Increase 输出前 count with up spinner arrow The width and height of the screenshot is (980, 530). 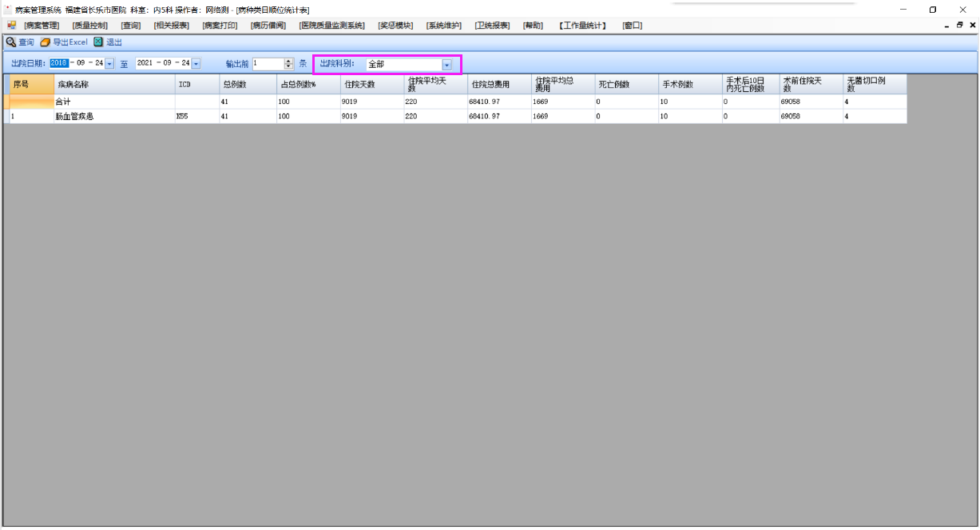289,61
